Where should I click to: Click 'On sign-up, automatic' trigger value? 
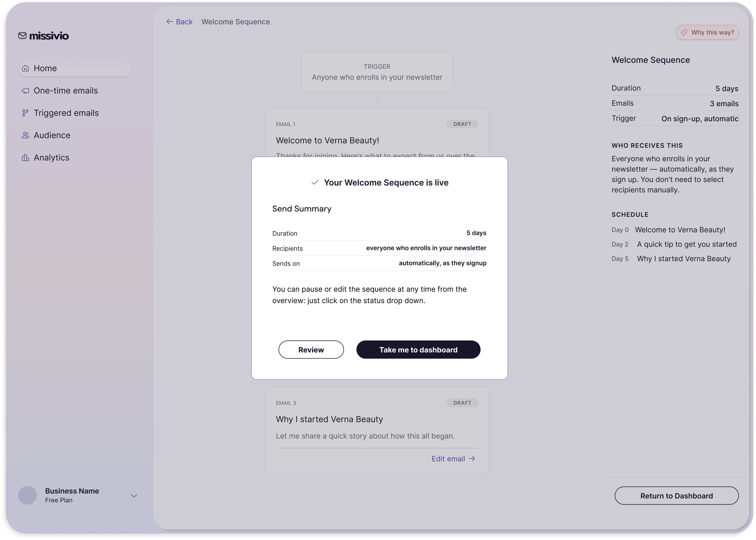[x=700, y=119]
